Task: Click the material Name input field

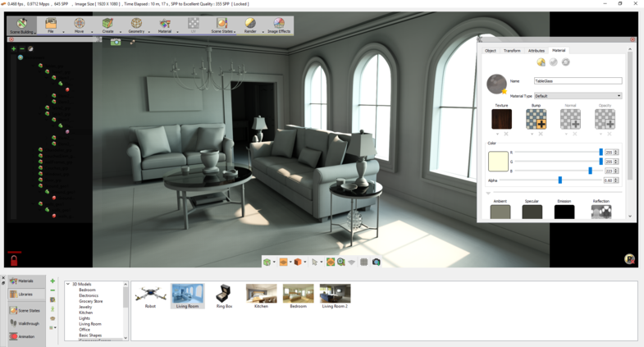Action: coord(578,81)
